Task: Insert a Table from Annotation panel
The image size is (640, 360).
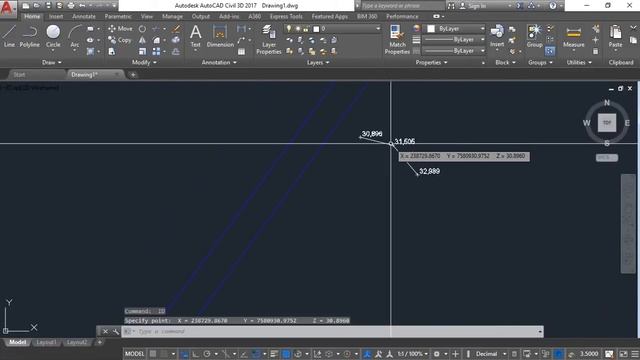Action: click(241, 51)
